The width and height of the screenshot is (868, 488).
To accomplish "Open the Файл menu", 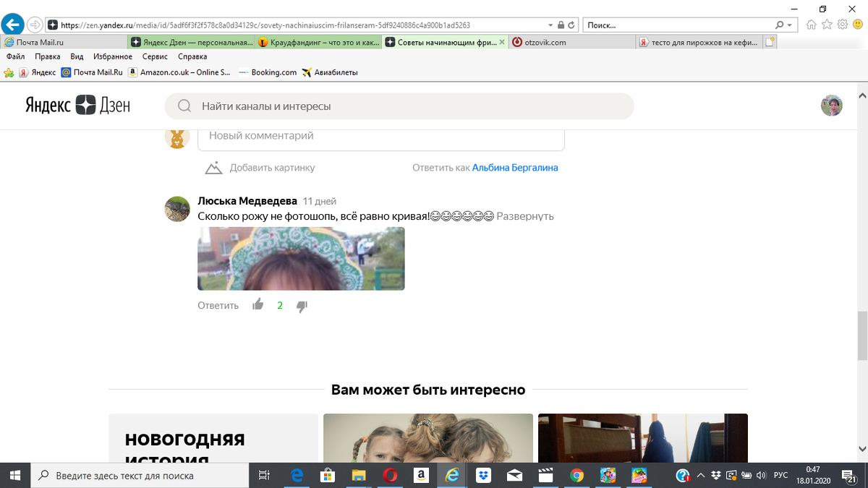I will (x=16, y=56).
